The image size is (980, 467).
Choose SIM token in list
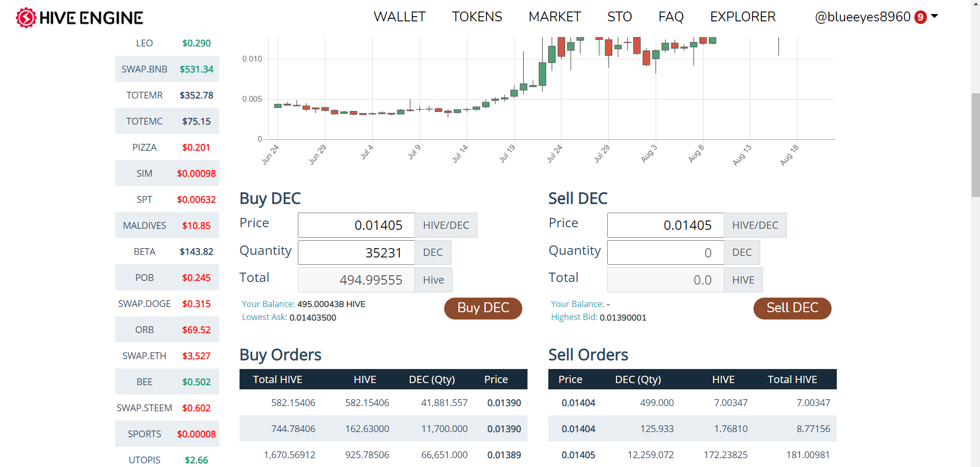pos(167,173)
